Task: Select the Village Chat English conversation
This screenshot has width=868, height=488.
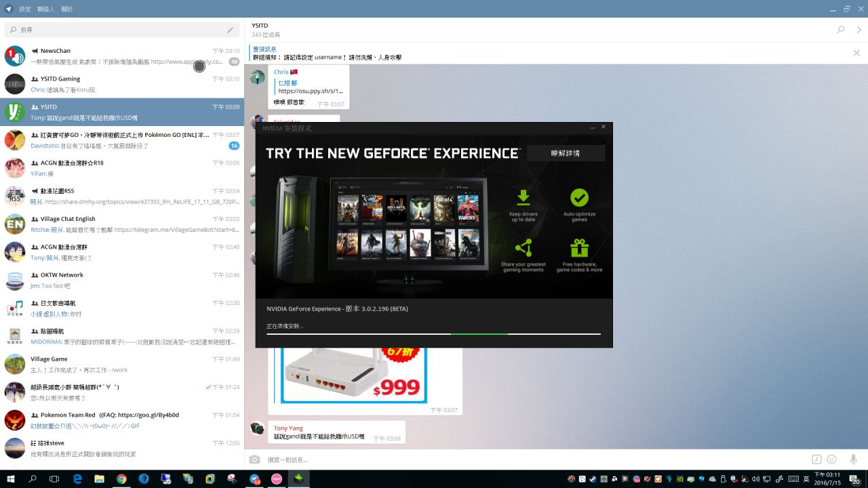Action: click(122, 224)
